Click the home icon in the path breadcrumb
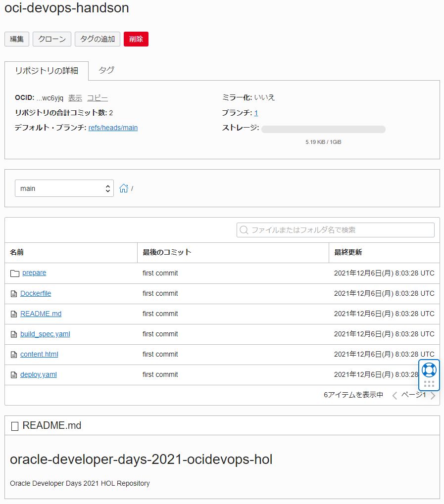Screen dimensions: 444x504 (x=124, y=188)
